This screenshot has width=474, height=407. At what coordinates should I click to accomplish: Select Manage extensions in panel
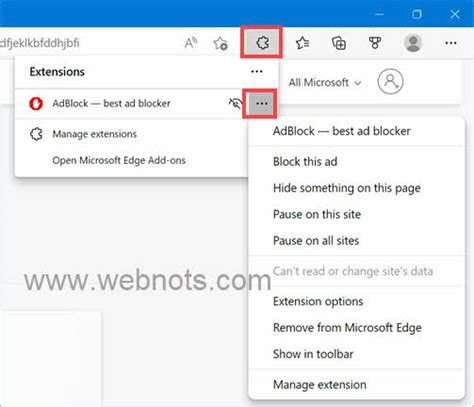[x=95, y=134]
